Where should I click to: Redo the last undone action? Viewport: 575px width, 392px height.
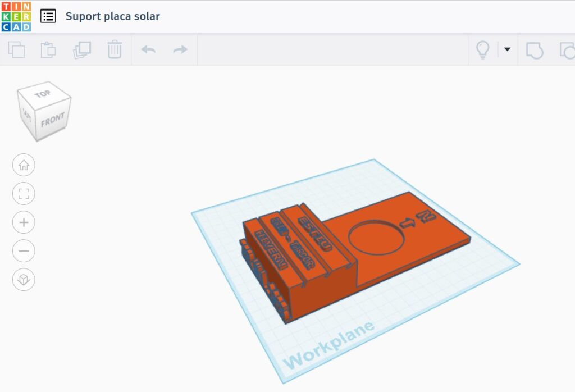point(180,50)
